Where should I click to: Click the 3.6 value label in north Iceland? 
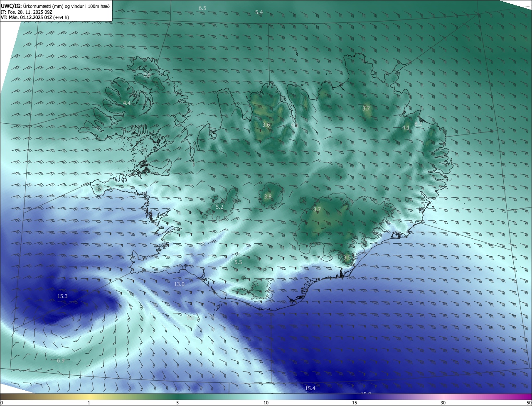click(x=266, y=125)
